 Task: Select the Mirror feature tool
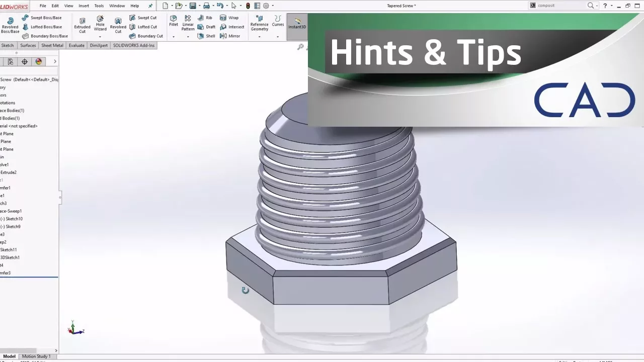[230, 36]
